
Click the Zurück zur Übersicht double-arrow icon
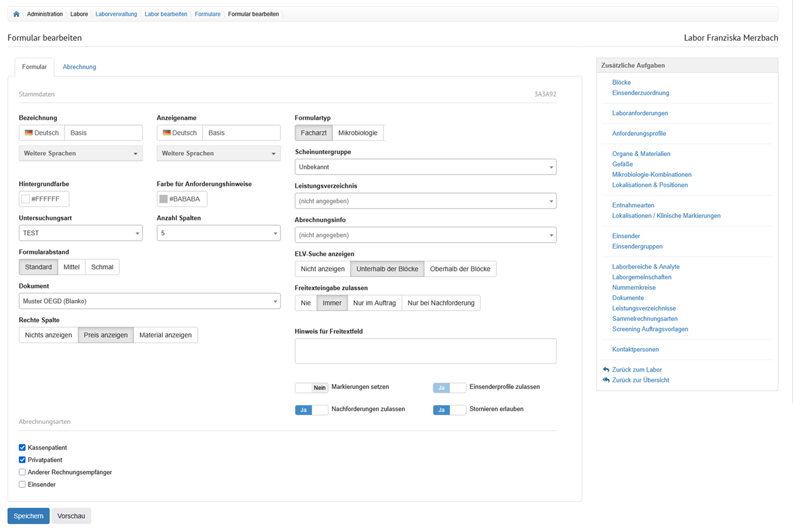(606, 380)
